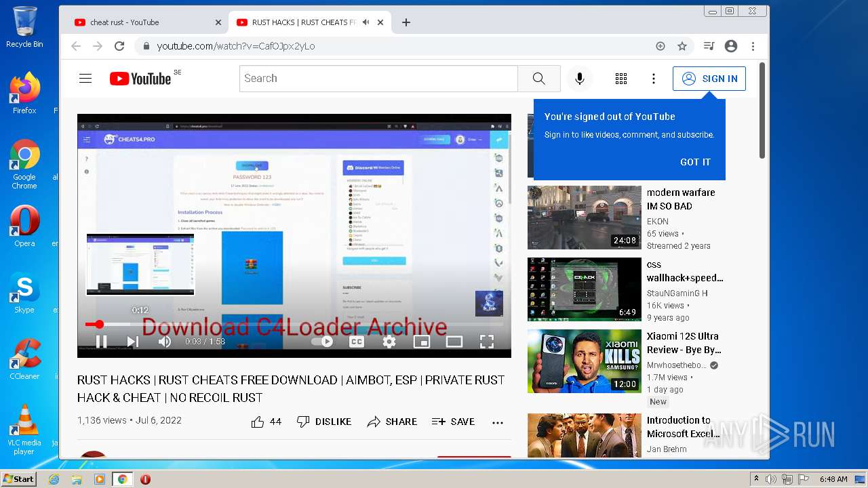
Task: Close the 'cheat rust - YouTube' tab
Action: pos(218,22)
